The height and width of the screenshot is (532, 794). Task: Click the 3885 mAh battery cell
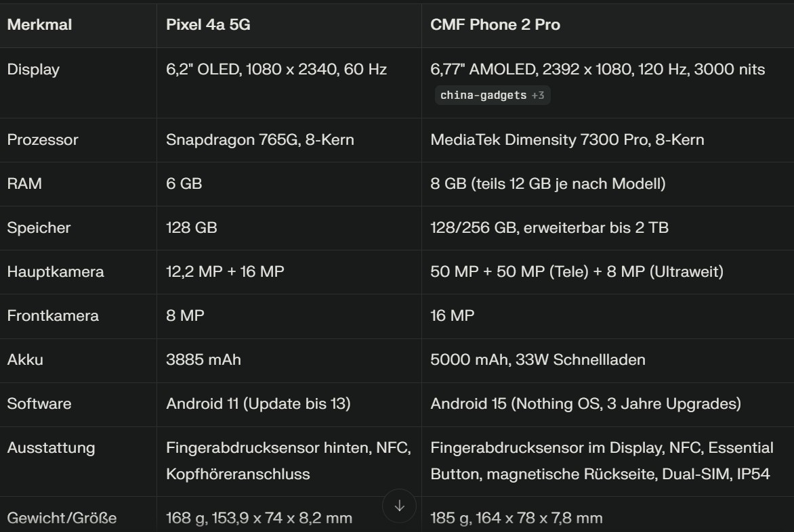[x=203, y=359]
